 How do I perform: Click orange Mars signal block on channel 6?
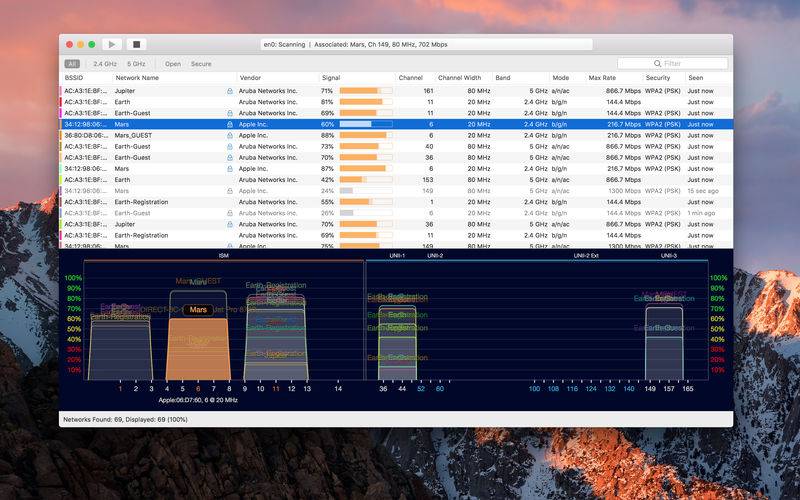(x=198, y=349)
